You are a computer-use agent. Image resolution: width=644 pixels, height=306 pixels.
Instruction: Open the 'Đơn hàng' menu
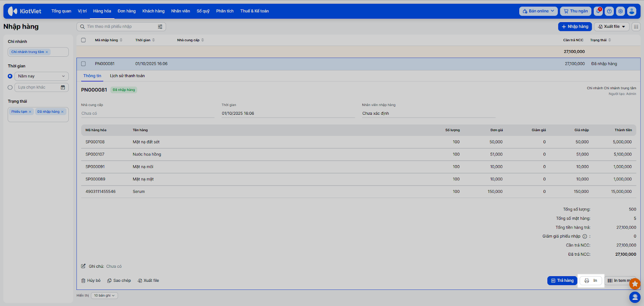pyautogui.click(x=127, y=11)
